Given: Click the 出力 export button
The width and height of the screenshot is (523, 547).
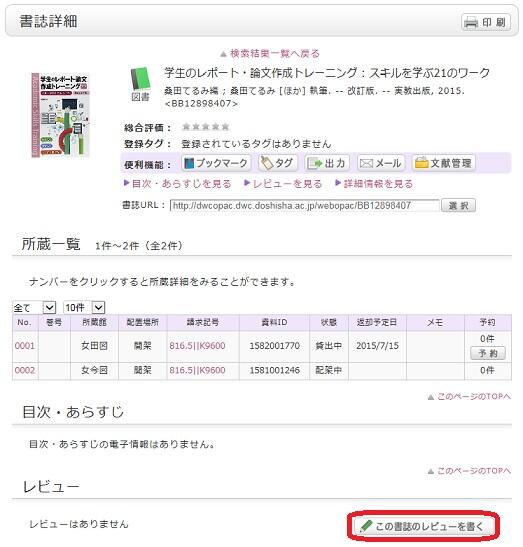Looking at the screenshot, I should tap(327, 163).
